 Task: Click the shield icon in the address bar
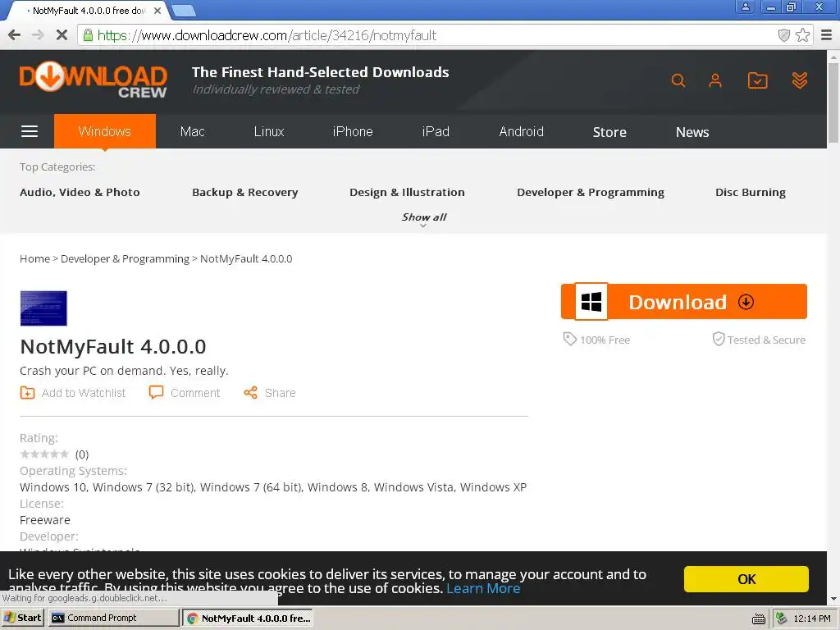point(783,35)
